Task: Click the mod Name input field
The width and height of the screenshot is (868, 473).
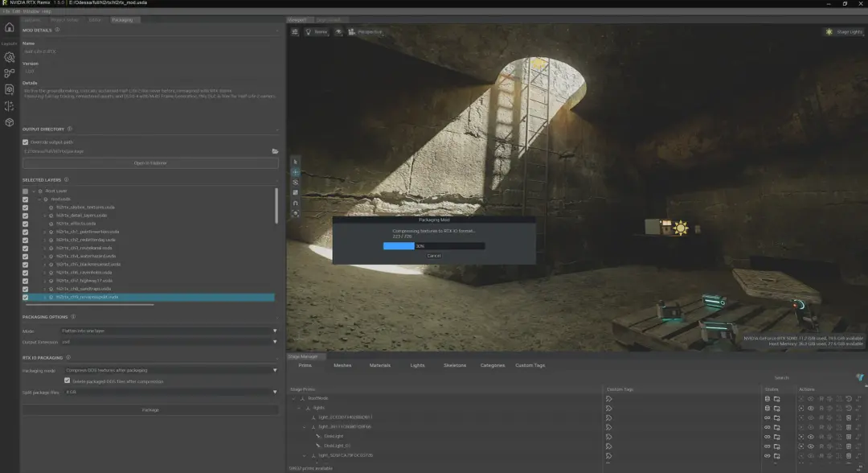Action: click(x=149, y=51)
